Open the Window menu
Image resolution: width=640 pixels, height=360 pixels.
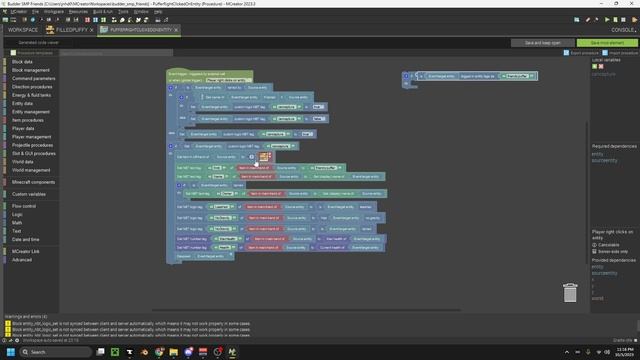coord(141,12)
